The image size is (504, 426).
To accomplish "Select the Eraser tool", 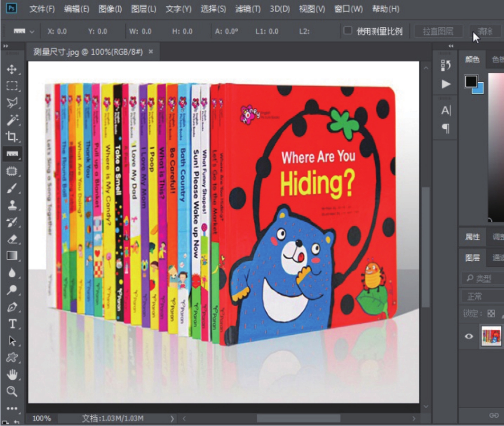I will (12, 239).
